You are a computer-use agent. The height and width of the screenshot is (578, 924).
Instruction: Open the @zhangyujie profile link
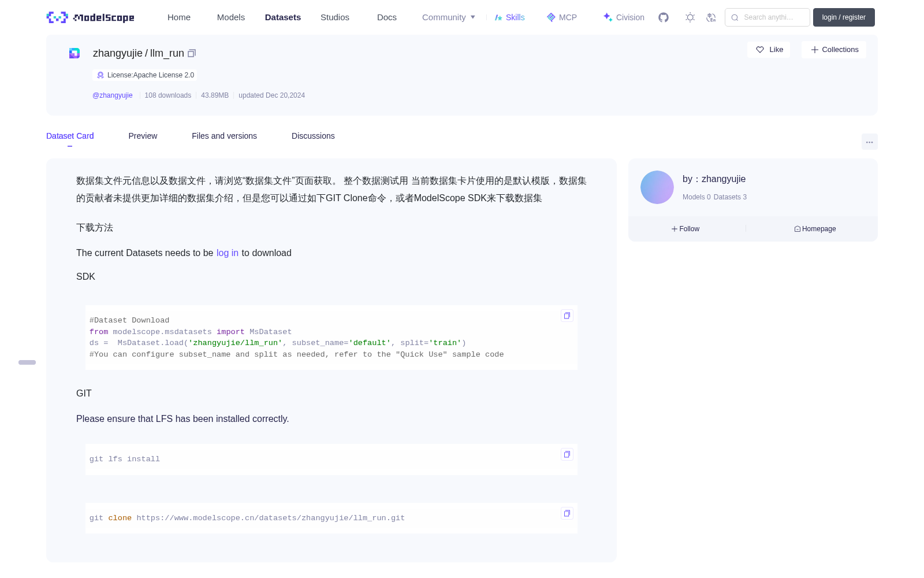(x=113, y=95)
